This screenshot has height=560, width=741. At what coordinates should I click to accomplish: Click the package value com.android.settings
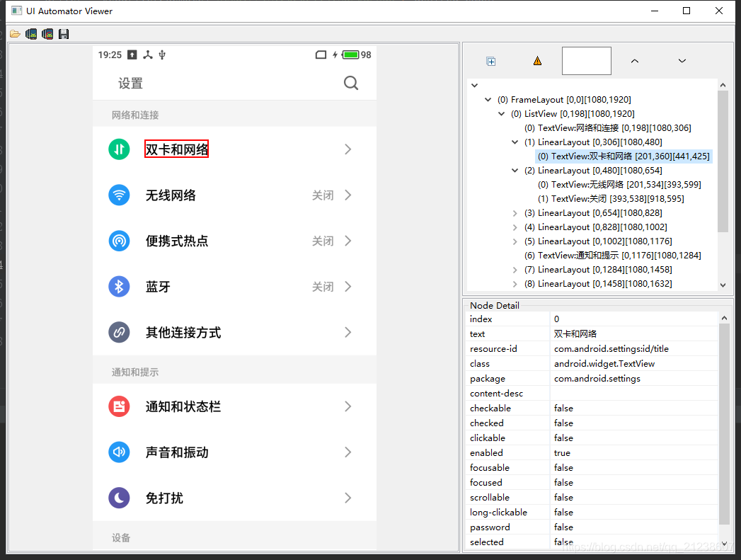coord(597,379)
